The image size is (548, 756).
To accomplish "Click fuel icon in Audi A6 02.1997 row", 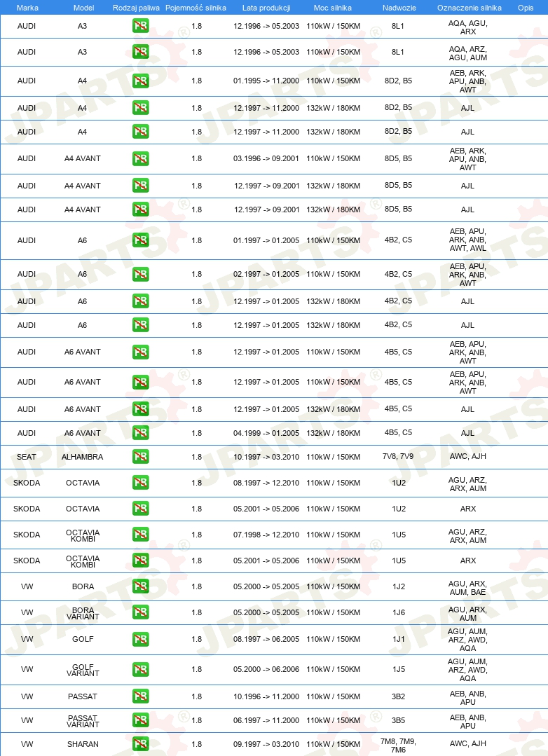I will click(140, 275).
